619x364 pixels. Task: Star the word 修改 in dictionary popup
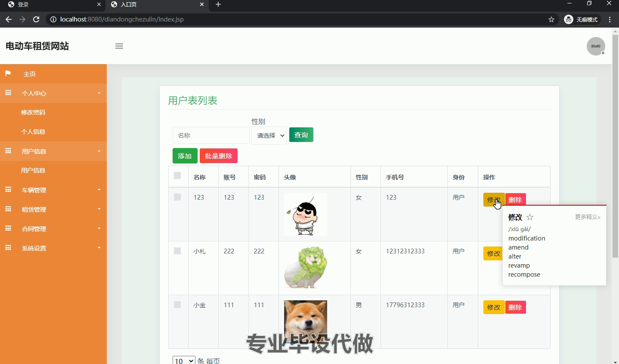pos(530,217)
